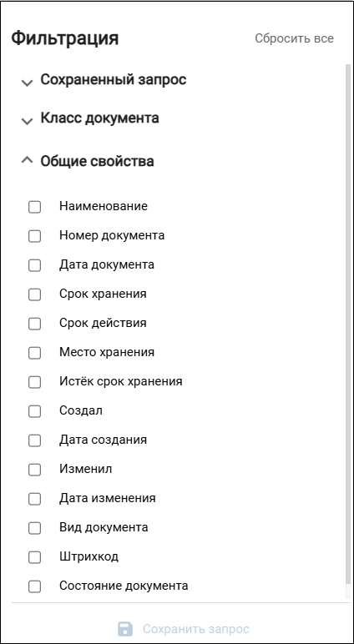Viewport: 354px width, 644px height.
Task: Expand the Сохраненный запрос section
Action: pyautogui.click(x=27, y=83)
